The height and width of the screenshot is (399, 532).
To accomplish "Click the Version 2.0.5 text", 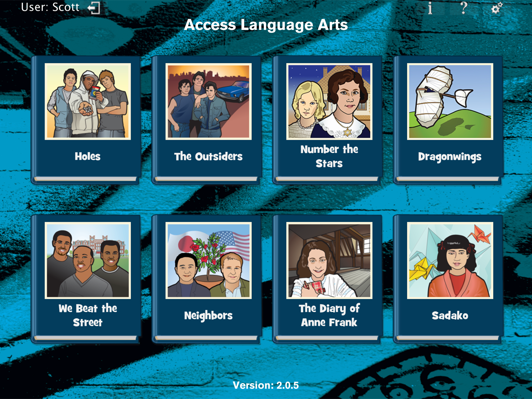I will tap(266, 385).
